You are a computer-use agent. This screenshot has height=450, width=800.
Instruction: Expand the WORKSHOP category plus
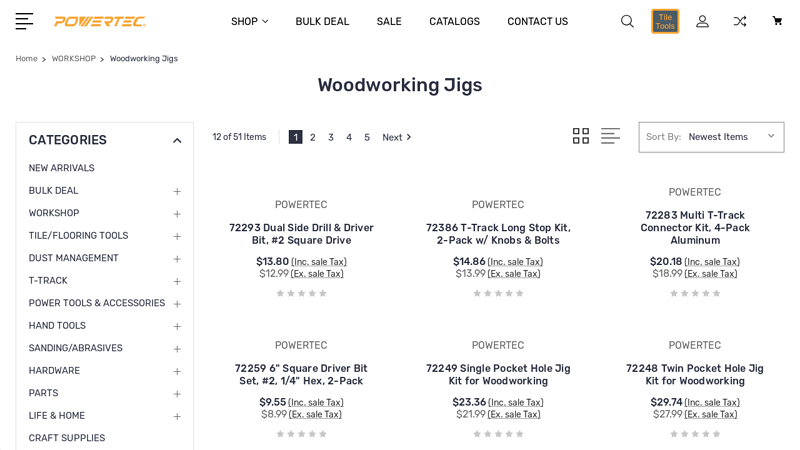click(177, 214)
